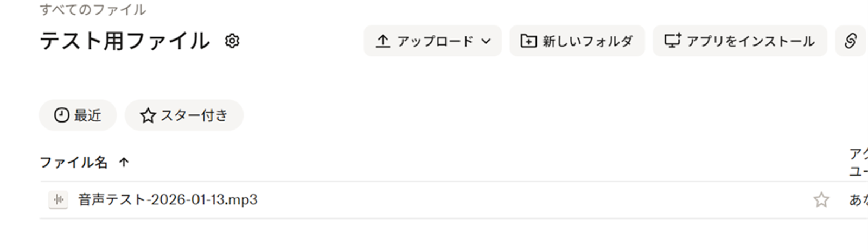
Task: Sort by the ファイル名 column header
Action: [x=74, y=162]
